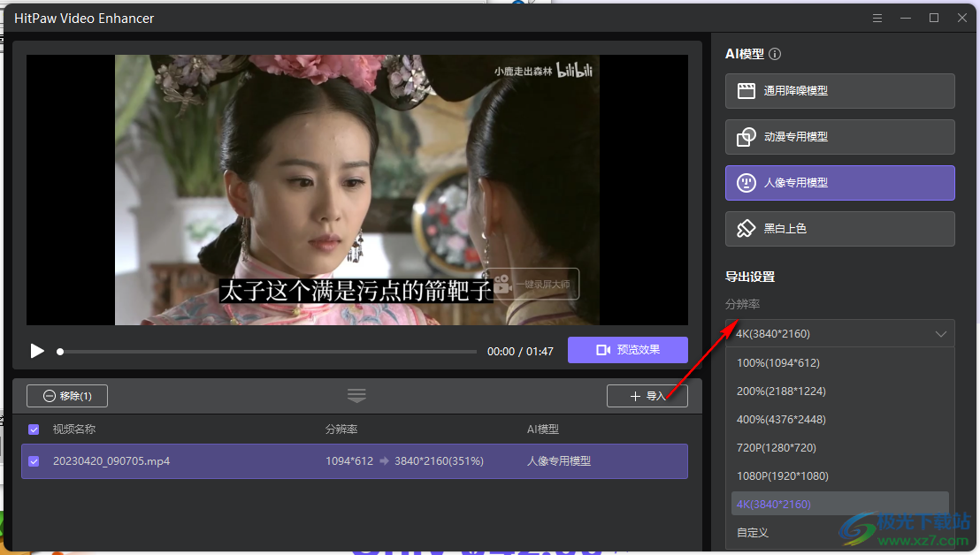Play the video preview

click(x=37, y=351)
